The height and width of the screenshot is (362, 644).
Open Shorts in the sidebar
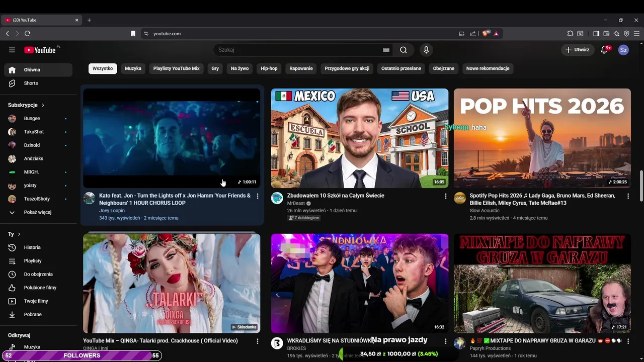coord(38,83)
